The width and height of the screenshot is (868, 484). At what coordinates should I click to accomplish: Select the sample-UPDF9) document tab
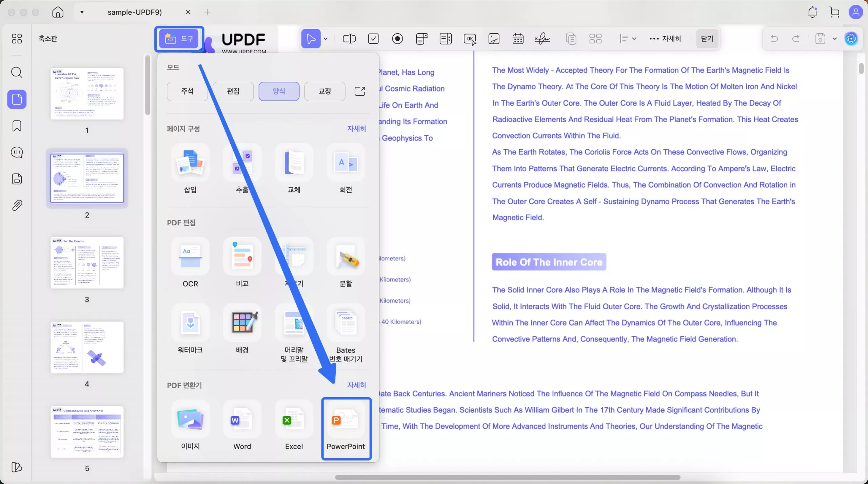click(x=135, y=12)
